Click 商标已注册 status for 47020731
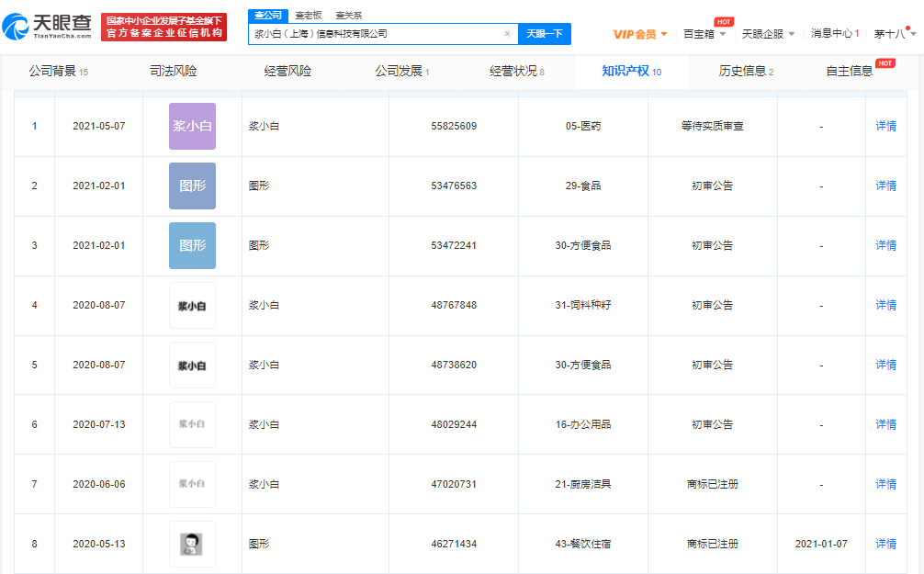Viewport: 924px width, 574px height. coord(713,484)
